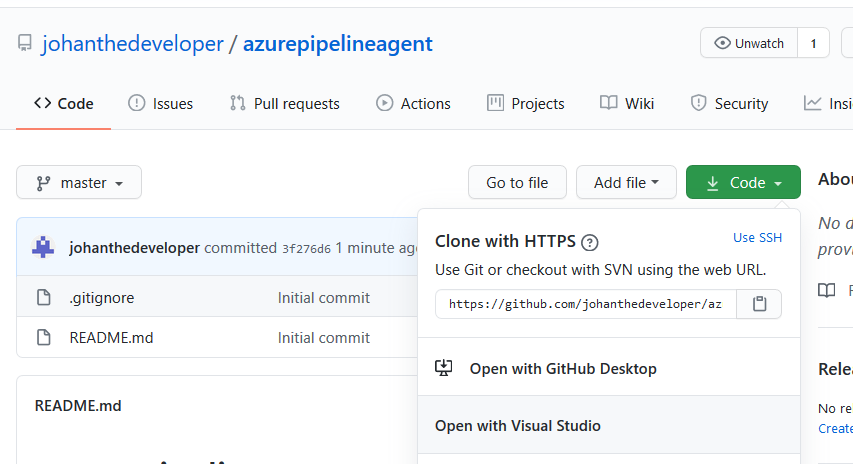Expand the master branch dropdown
Image resolution: width=853 pixels, height=464 pixels.
coord(79,182)
